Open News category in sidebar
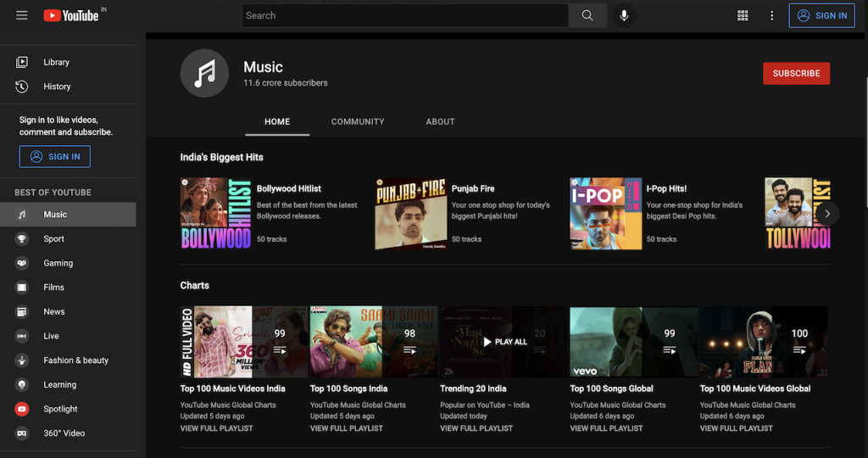The width and height of the screenshot is (868, 458). 68,312
